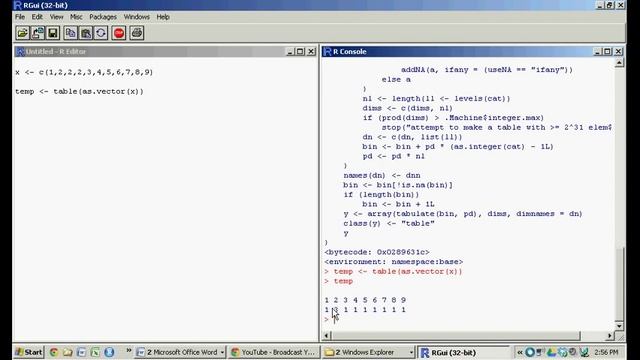This screenshot has width=640, height=360.
Task: Expand quick launch chevron in taskbar
Action: (129, 351)
